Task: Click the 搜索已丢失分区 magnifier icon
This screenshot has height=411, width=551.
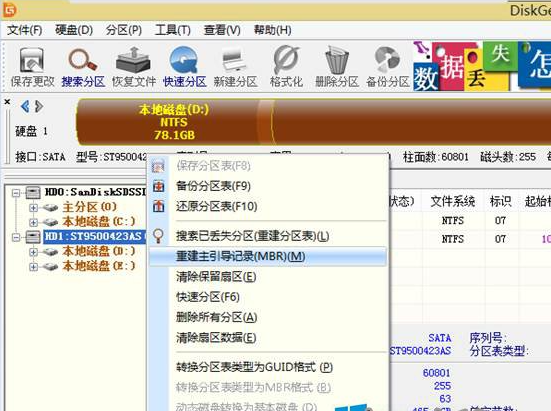Action: pos(158,236)
